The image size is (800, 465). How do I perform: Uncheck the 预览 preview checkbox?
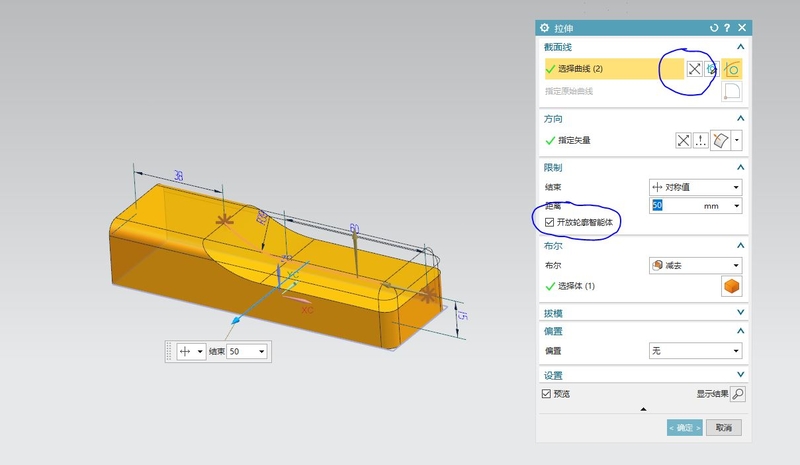click(x=546, y=394)
